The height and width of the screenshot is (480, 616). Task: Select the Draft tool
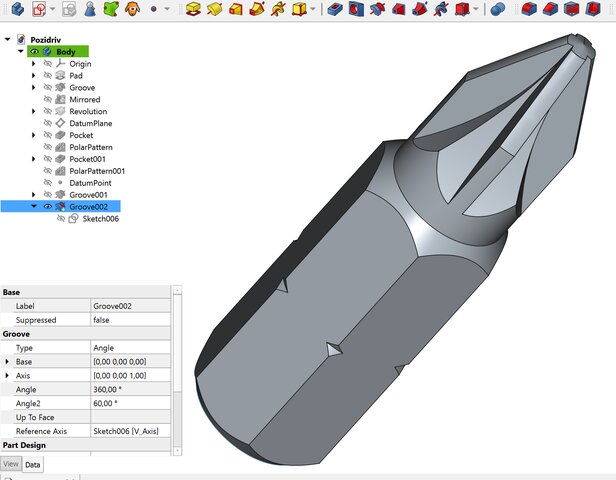(x=572, y=9)
